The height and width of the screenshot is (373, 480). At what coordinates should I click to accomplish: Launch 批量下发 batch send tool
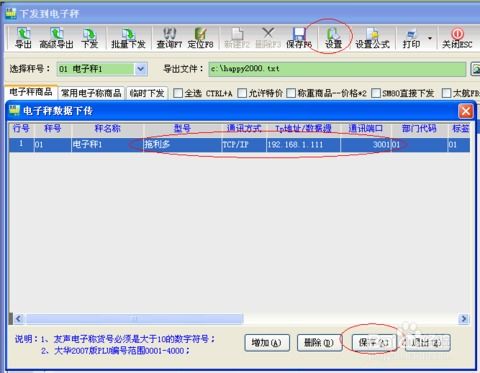point(128,38)
